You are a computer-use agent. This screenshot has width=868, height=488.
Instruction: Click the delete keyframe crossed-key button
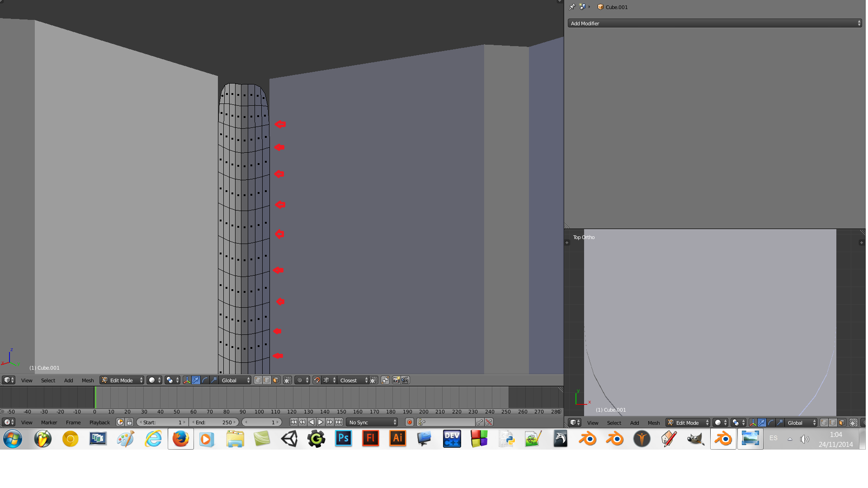(x=489, y=422)
